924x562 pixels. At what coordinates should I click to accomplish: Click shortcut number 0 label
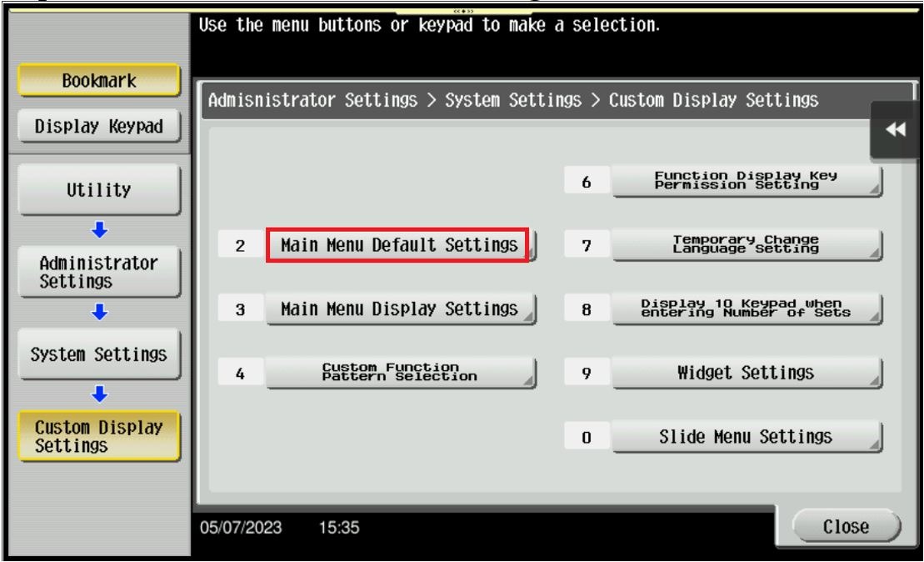(586, 435)
